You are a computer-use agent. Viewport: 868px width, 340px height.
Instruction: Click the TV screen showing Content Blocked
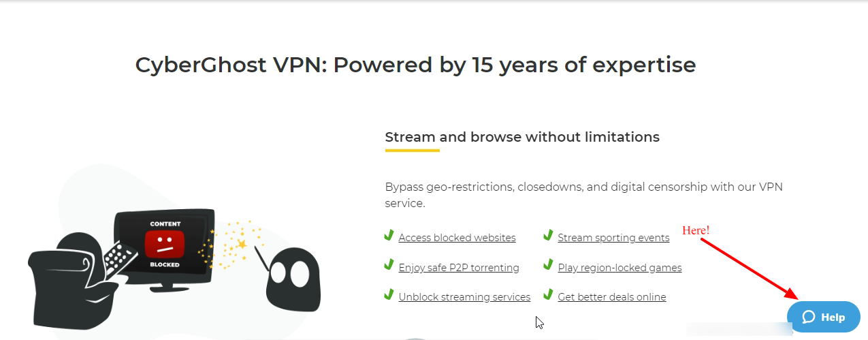point(164,244)
